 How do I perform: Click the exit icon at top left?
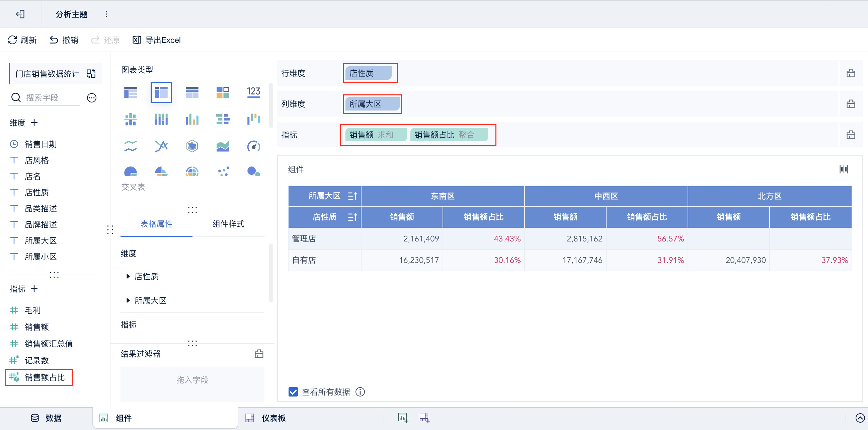pyautogui.click(x=20, y=14)
